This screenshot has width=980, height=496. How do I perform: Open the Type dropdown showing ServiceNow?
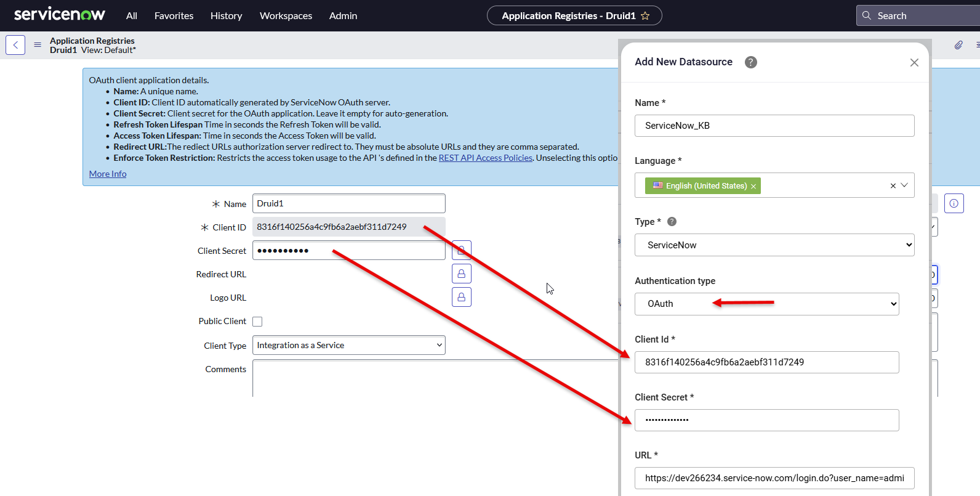(x=774, y=245)
